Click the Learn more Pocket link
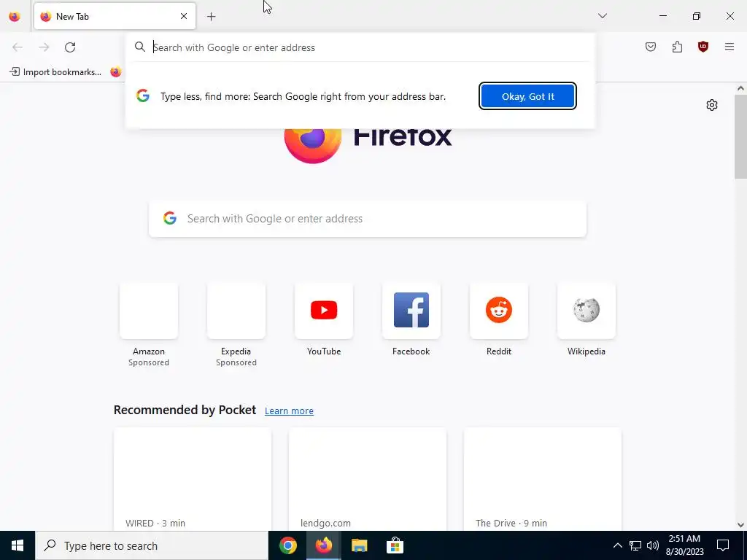Image resolution: width=747 pixels, height=560 pixels. 289,411
